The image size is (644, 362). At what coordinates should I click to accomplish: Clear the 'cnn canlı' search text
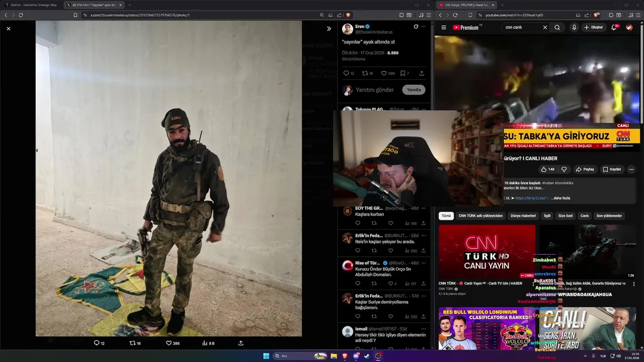[545, 28]
